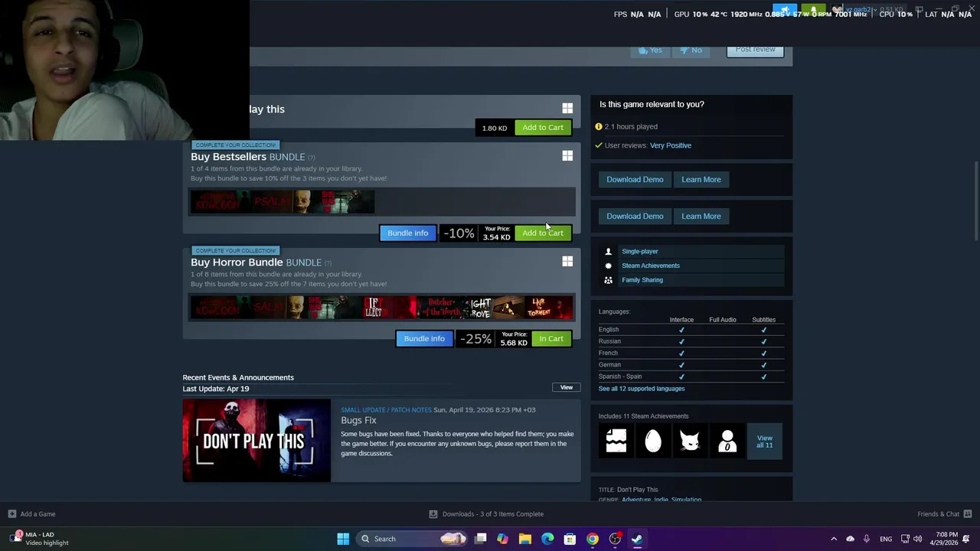Viewport: 980px width, 551px height.
Task: Open the volume tray icon
Action: (918, 539)
